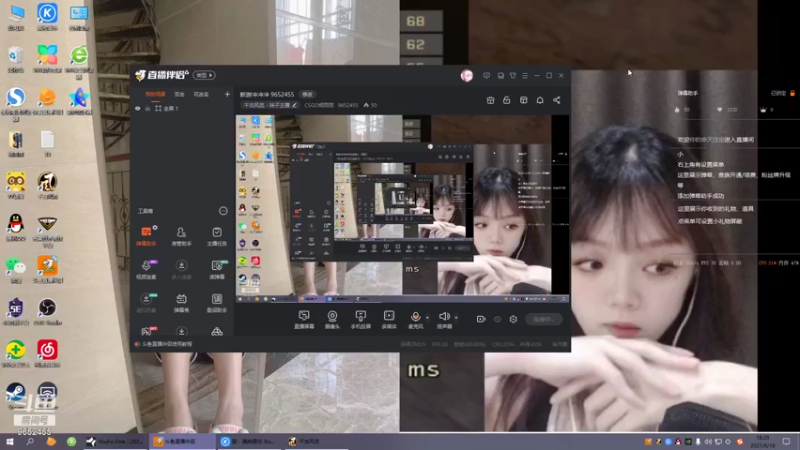800x450 pixels.
Task: Open the 歌词助手 tool
Action: (217, 303)
